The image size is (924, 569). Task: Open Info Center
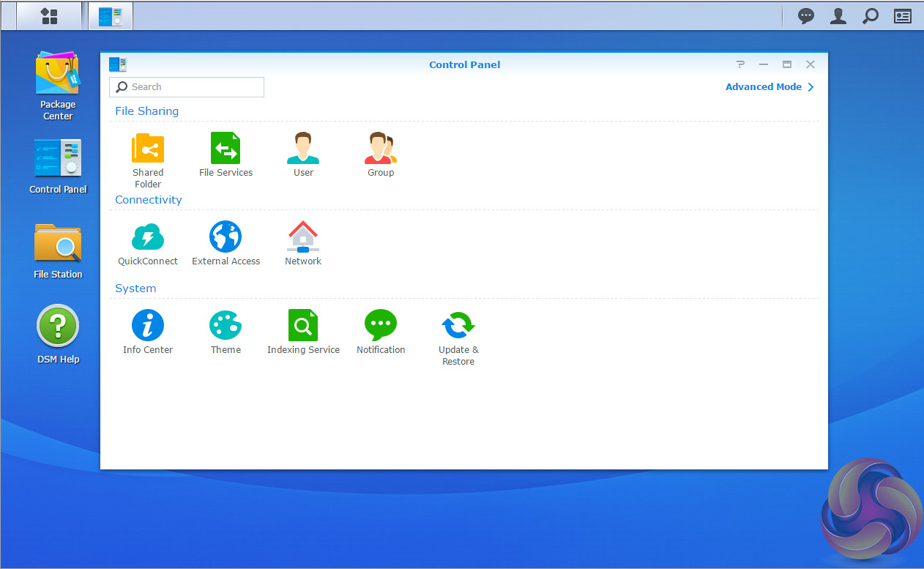click(148, 332)
